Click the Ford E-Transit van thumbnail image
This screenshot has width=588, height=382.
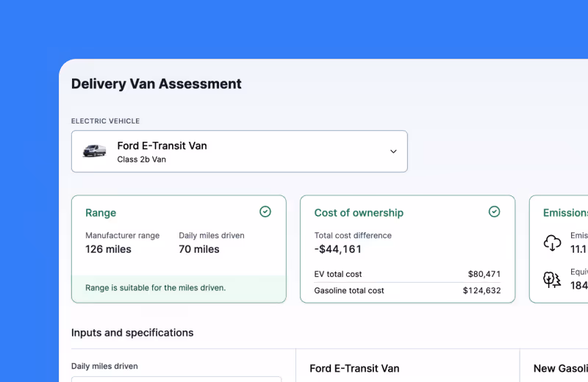pyautogui.click(x=95, y=151)
